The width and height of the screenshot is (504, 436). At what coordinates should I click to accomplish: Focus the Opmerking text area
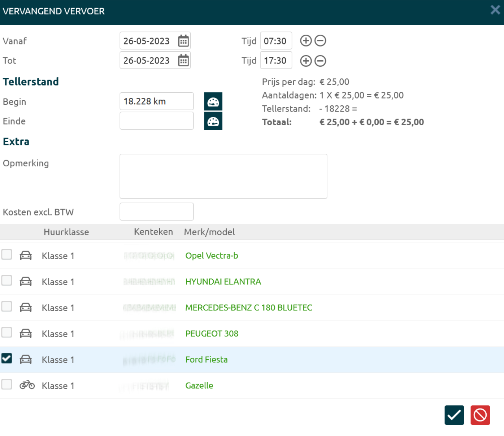223,176
